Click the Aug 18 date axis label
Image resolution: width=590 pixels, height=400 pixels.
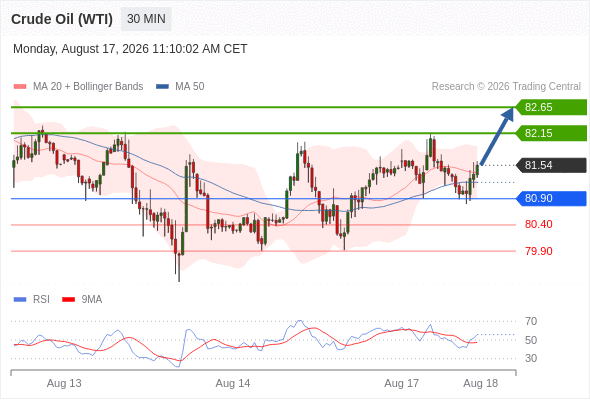[x=481, y=383]
